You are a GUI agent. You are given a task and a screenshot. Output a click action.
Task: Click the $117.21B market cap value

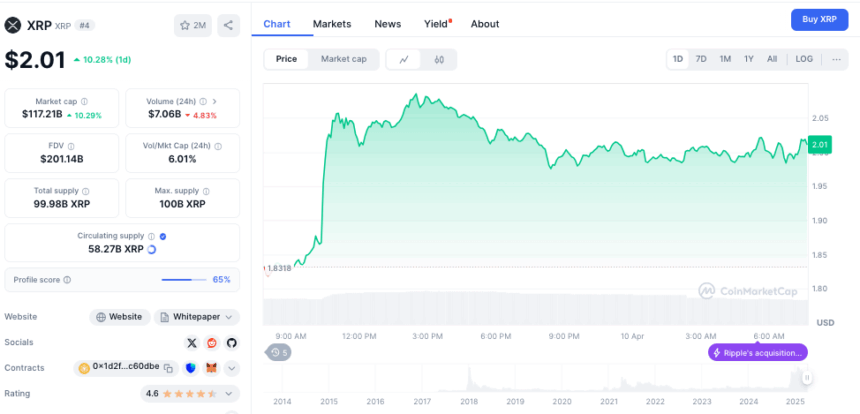coord(42,115)
